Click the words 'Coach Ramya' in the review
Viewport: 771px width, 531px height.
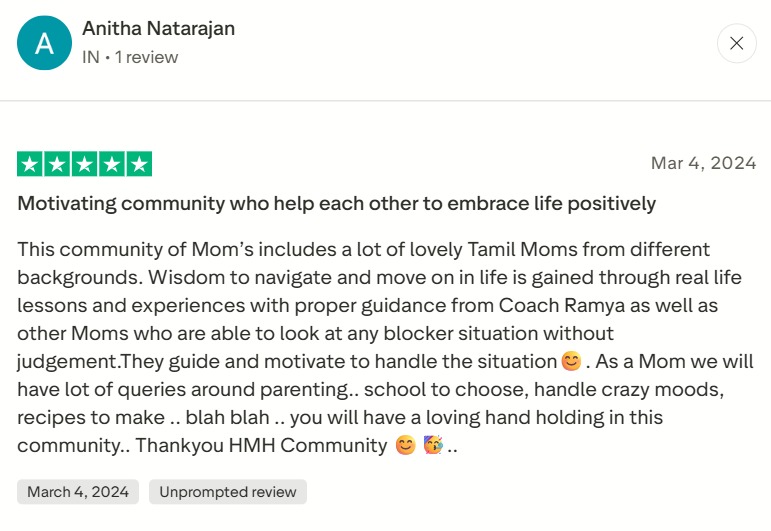pos(562,305)
